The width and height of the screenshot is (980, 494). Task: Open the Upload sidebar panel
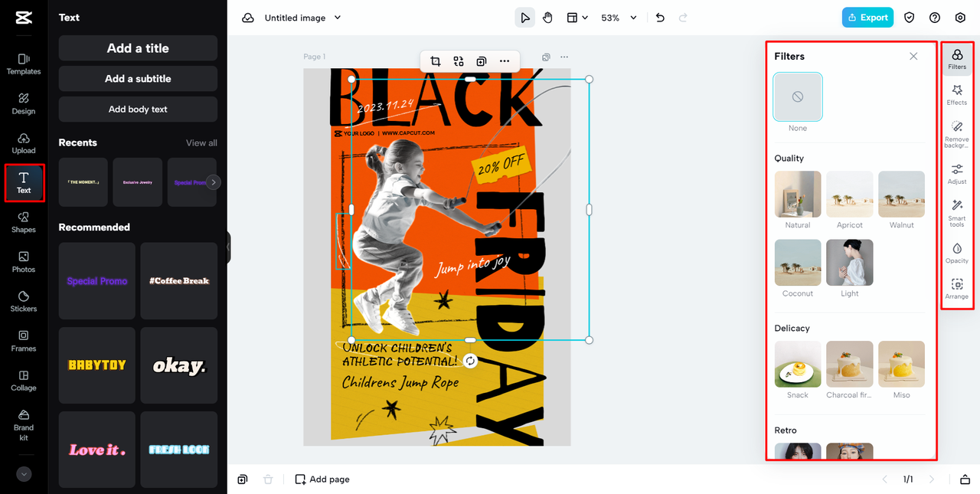pyautogui.click(x=24, y=144)
